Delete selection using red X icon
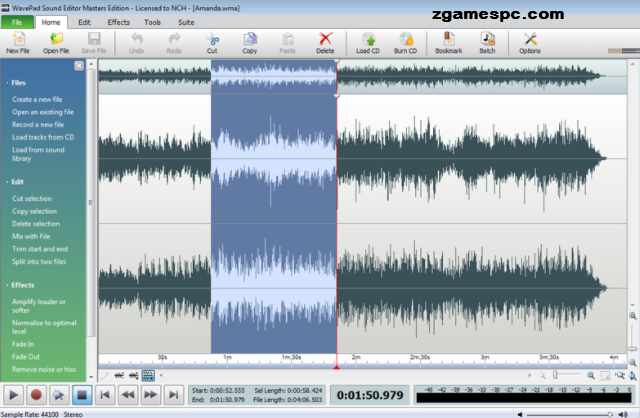The height and width of the screenshot is (418, 640). pos(325,43)
